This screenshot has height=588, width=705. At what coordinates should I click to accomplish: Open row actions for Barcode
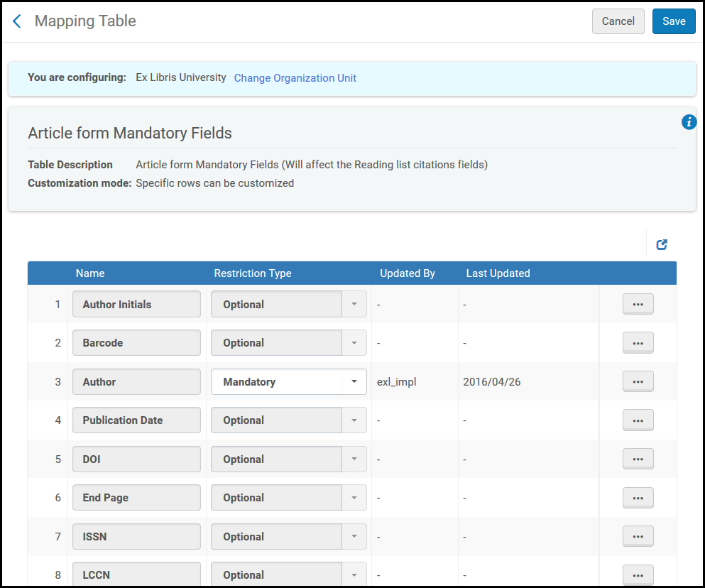[x=638, y=343]
